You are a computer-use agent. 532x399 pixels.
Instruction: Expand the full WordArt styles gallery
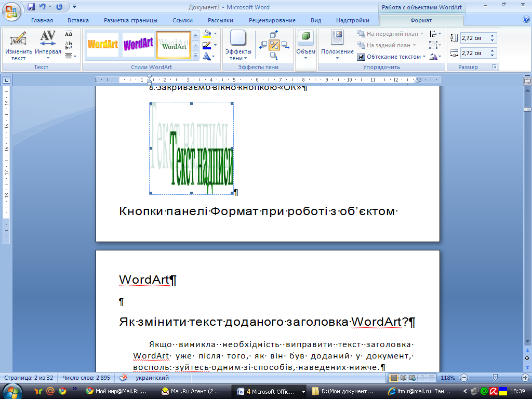pyautogui.click(x=195, y=56)
